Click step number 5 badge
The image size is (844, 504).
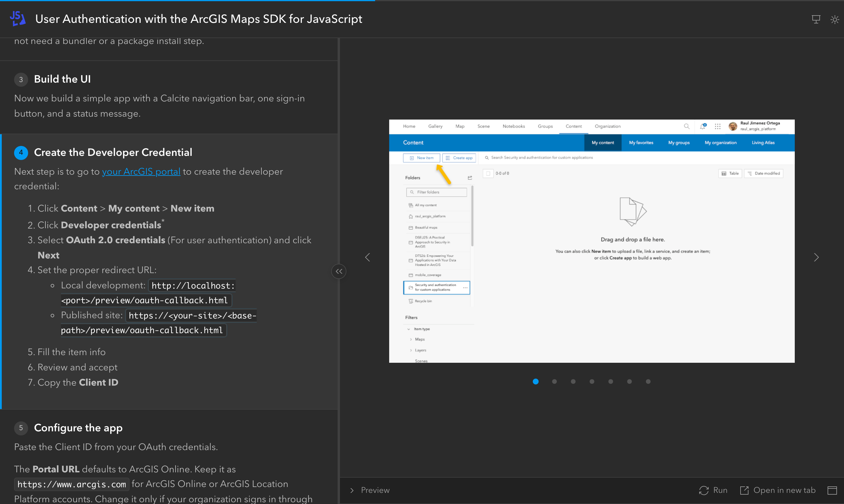point(21,428)
